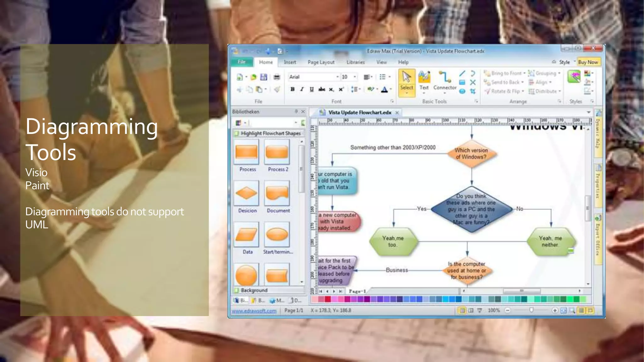Click the Bold formatting icon

click(x=292, y=89)
